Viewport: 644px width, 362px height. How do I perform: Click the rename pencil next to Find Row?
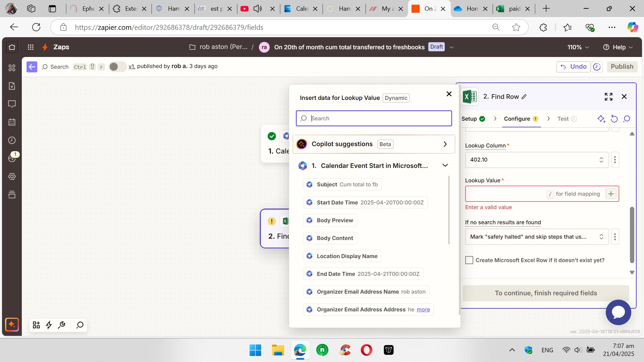(x=524, y=97)
